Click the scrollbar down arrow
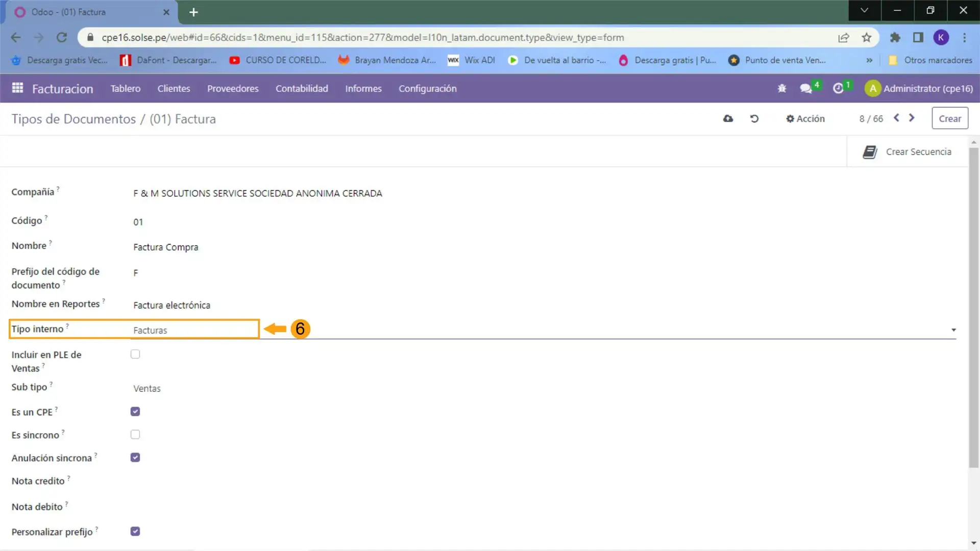The image size is (980, 551). (x=973, y=543)
